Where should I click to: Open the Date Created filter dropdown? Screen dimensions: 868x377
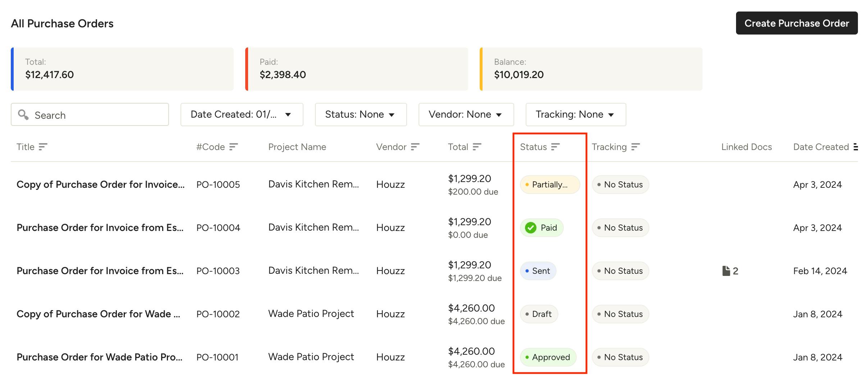[x=242, y=114]
